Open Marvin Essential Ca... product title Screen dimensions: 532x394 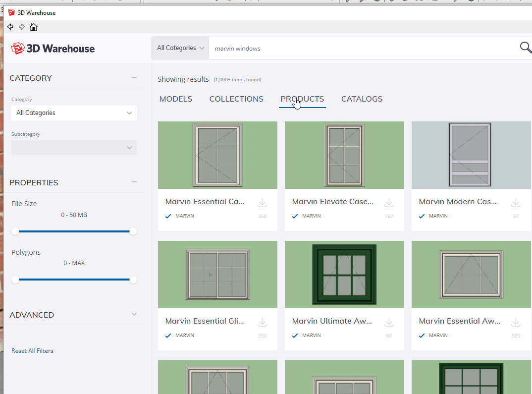tap(205, 202)
